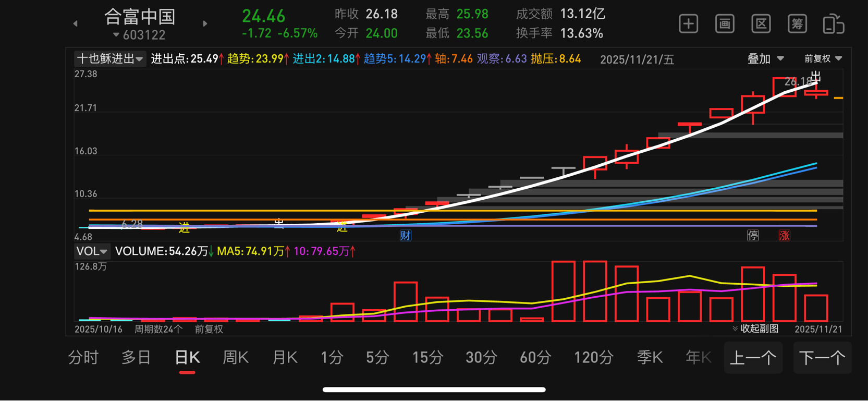Open the 前复权 adjustment dropdown
868x401 pixels.
[823, 59]
